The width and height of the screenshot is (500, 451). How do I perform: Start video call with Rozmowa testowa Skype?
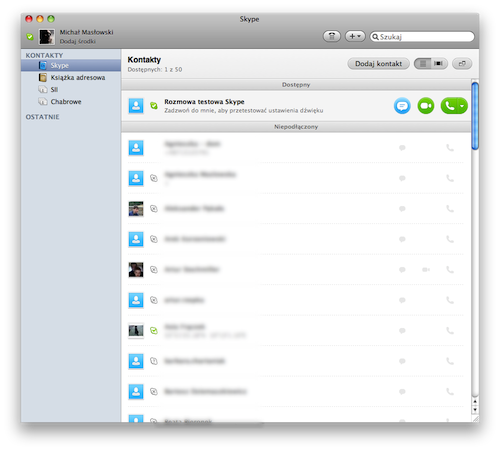tap(426, 106)
